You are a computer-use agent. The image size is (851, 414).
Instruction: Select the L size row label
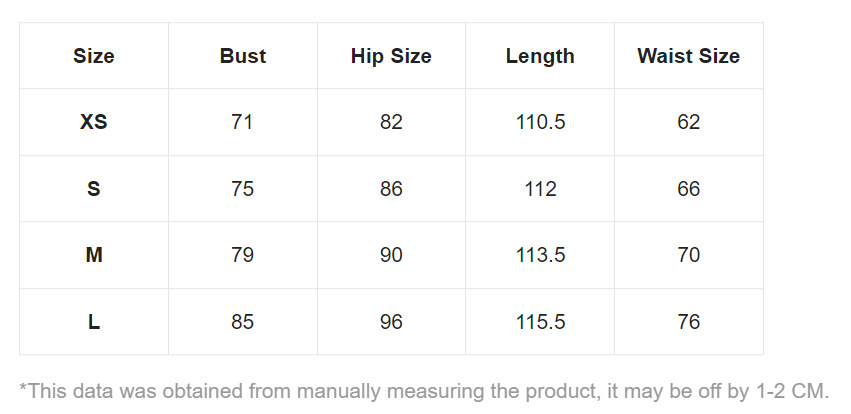point(94,322)
